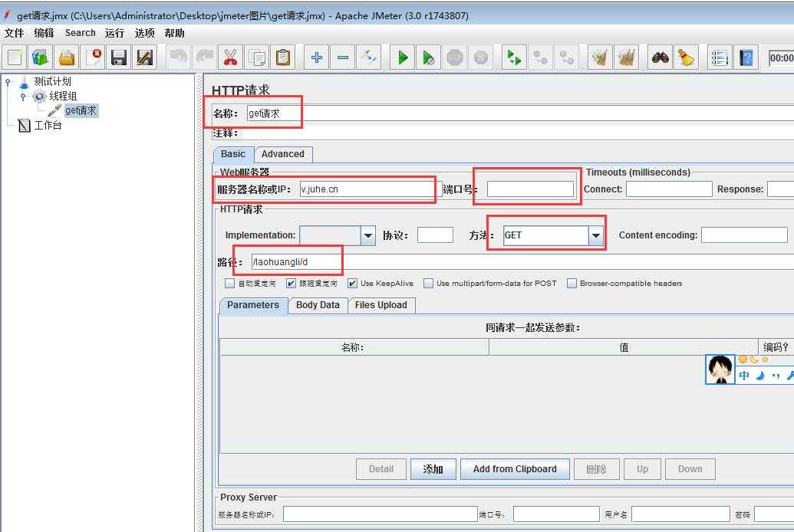794x532 pixels.
Task: Open Help with question mark icon
Action: [x=746, y=57]
